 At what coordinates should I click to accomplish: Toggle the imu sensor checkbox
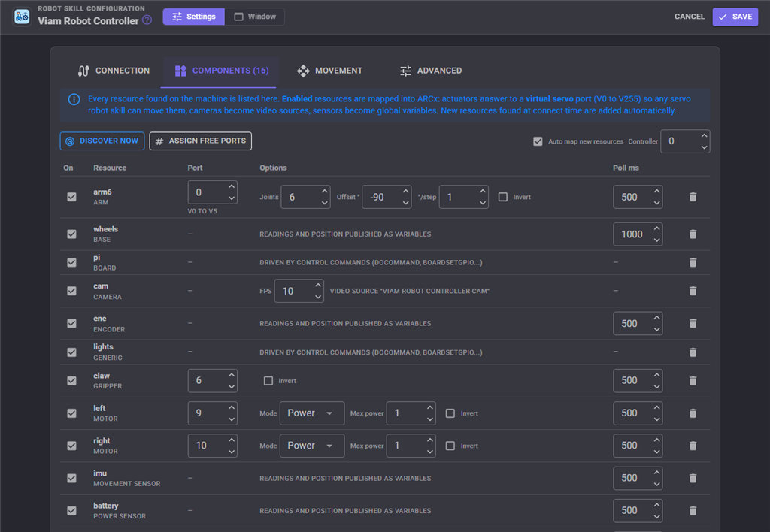[x=71, y=478]
